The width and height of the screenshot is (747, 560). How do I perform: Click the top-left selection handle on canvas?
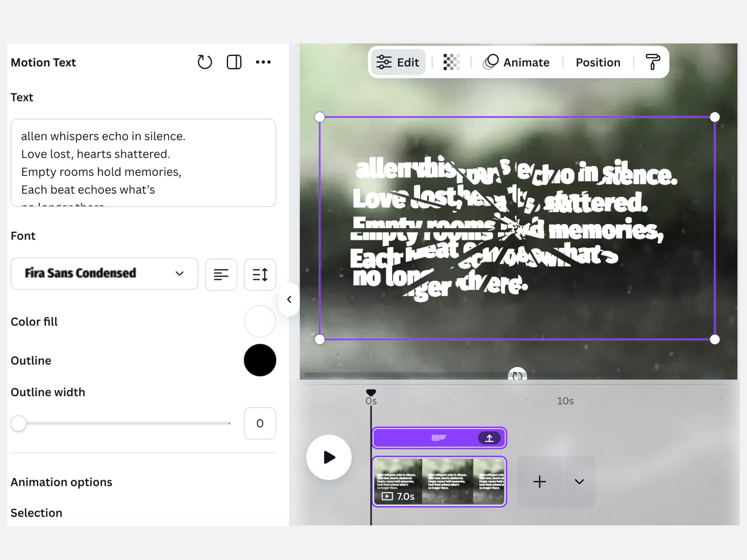pos(319,117)
